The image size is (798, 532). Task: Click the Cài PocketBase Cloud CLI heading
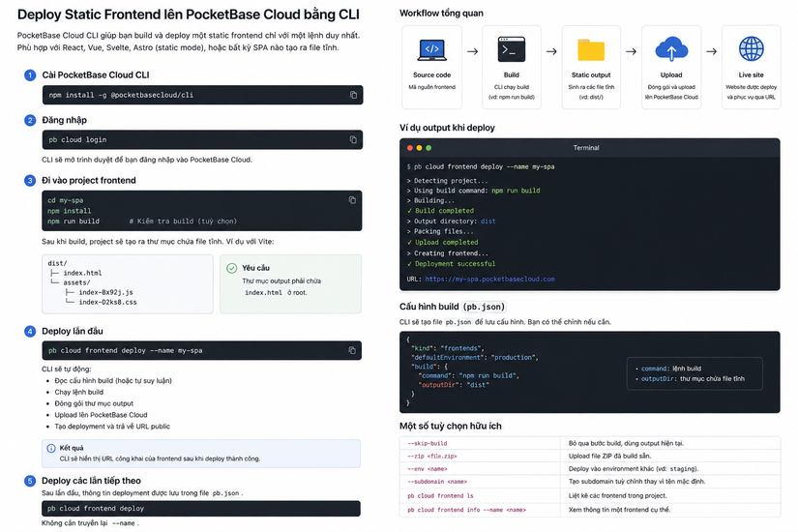click(x=96, y=74)
